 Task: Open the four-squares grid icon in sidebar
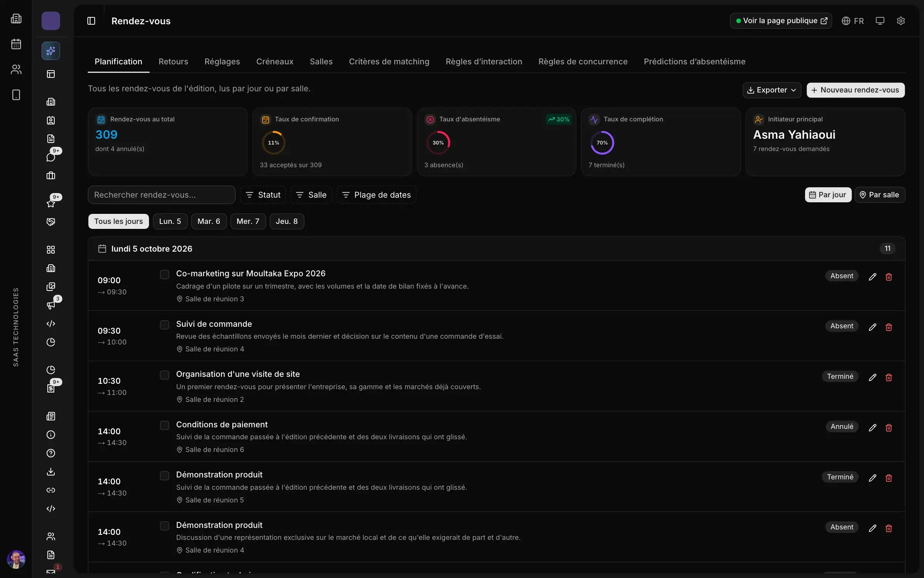51,250
